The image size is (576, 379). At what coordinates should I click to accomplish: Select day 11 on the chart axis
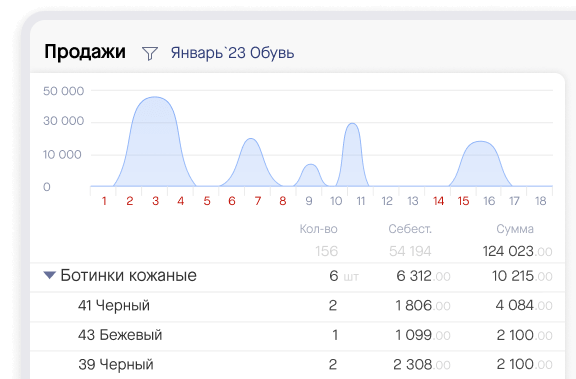[x=361, y=201]
